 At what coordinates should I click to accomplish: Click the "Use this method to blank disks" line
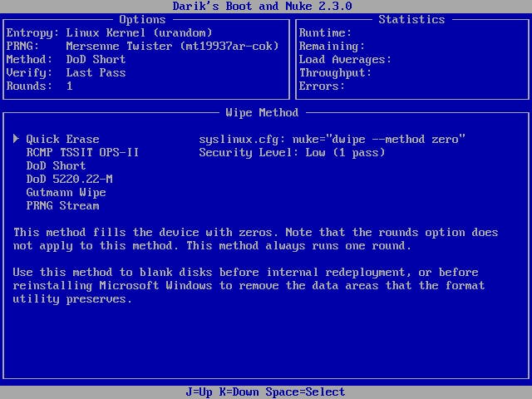click(x=246, y=272)
